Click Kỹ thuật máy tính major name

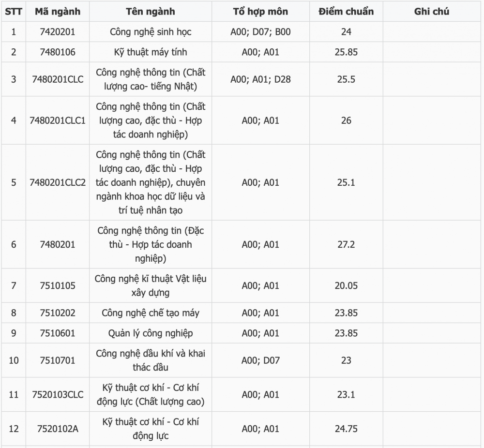pos(151,52)
